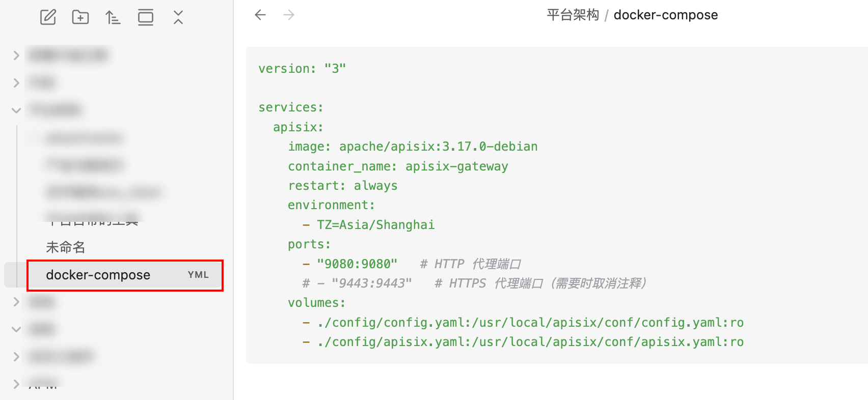Click the stacked panel view icon
Screen dimensions: 868x400
pyautogui.click(x=146, y=17)
